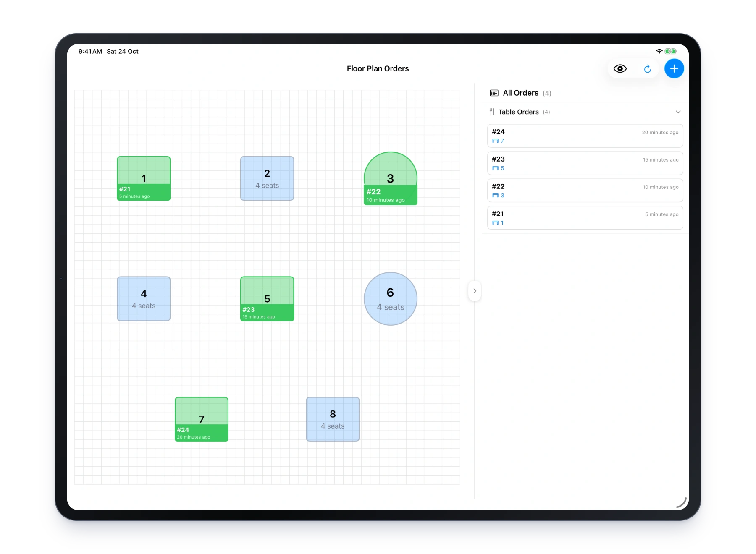Toggle the eye visibility icon
The width and height of the screenshot is (756, 554).
coord(620,69)
